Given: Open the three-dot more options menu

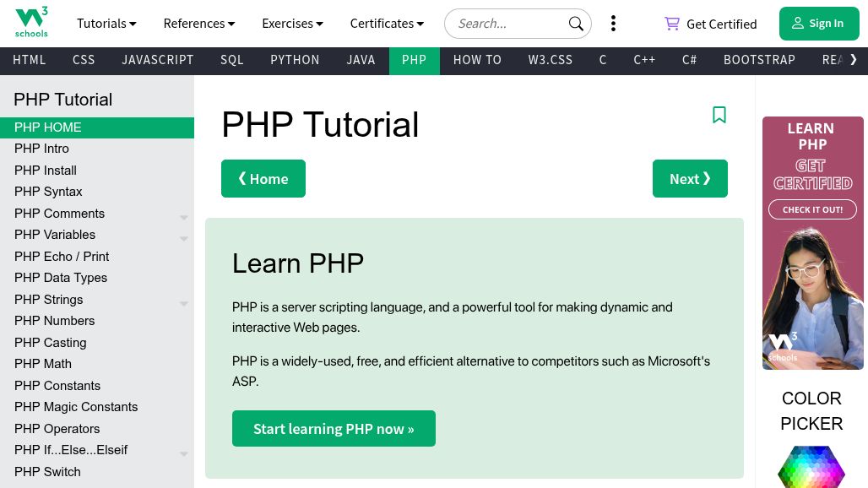Looking at the screenshot, I should (x=613, y=24).
